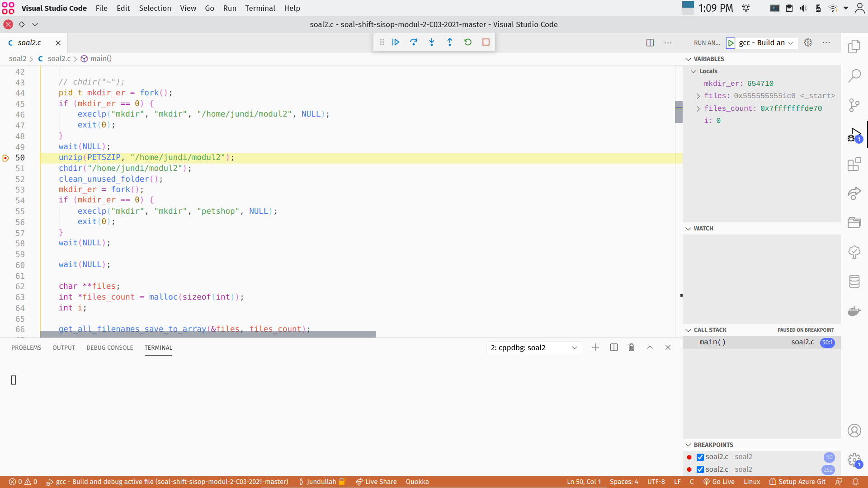Click the vertical editor scrollbar thumb
The height and width of the screenshot is (488, 868).
coord(679,112)
